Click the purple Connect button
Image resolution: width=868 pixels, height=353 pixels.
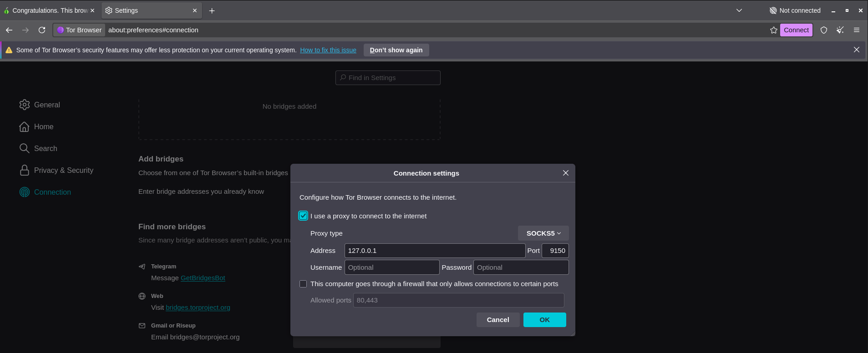pos(797,30)
